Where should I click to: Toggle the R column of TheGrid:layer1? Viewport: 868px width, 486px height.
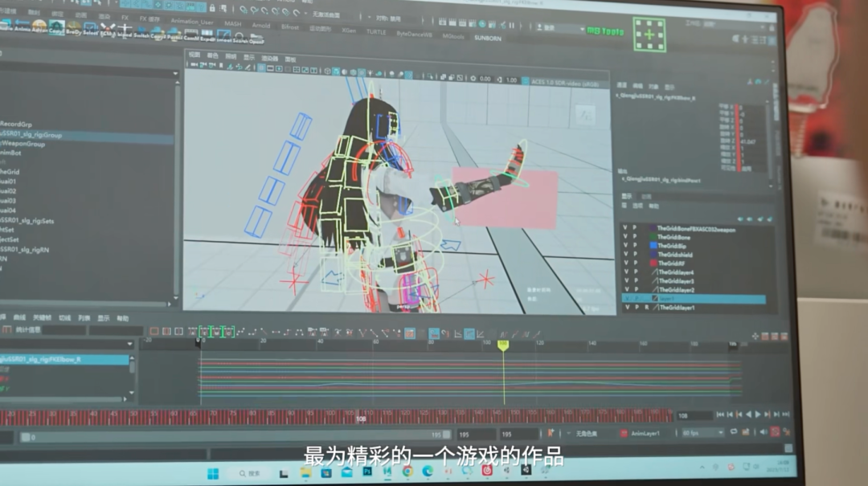tap(646, 307)
